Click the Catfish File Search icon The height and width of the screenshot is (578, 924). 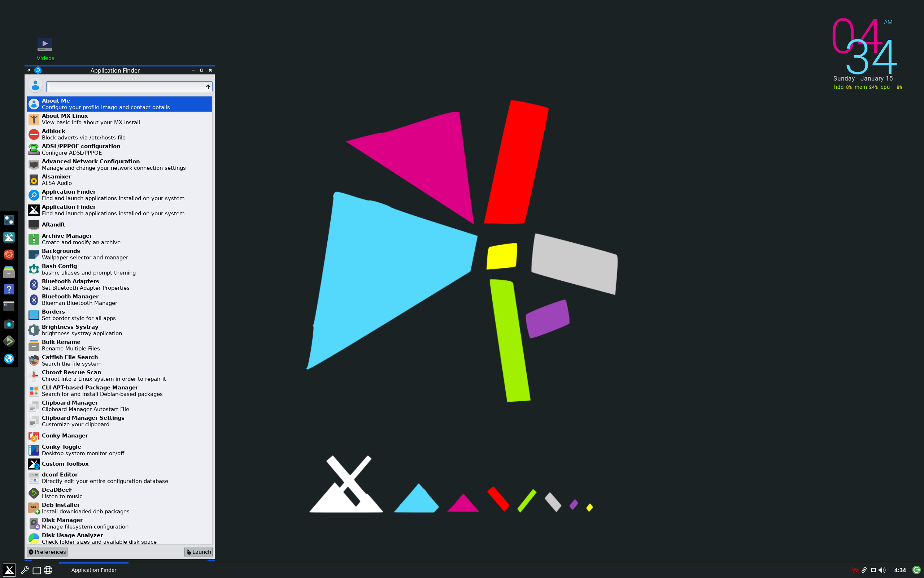coord(34,361)
